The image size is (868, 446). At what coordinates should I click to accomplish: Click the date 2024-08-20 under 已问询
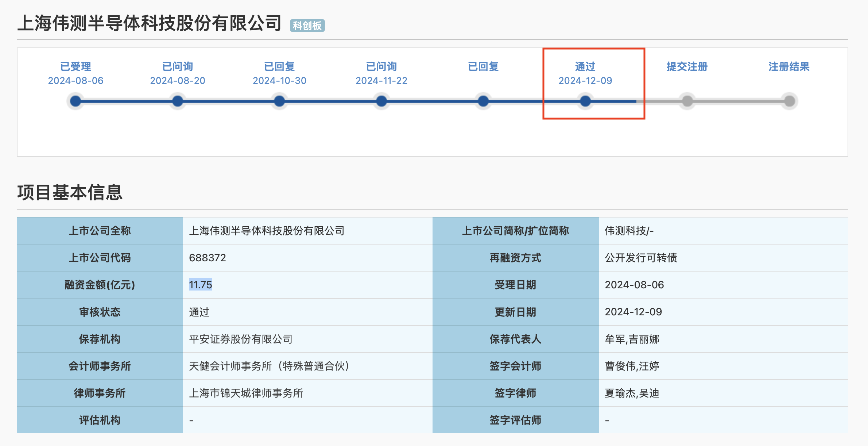tap(178, 81)
